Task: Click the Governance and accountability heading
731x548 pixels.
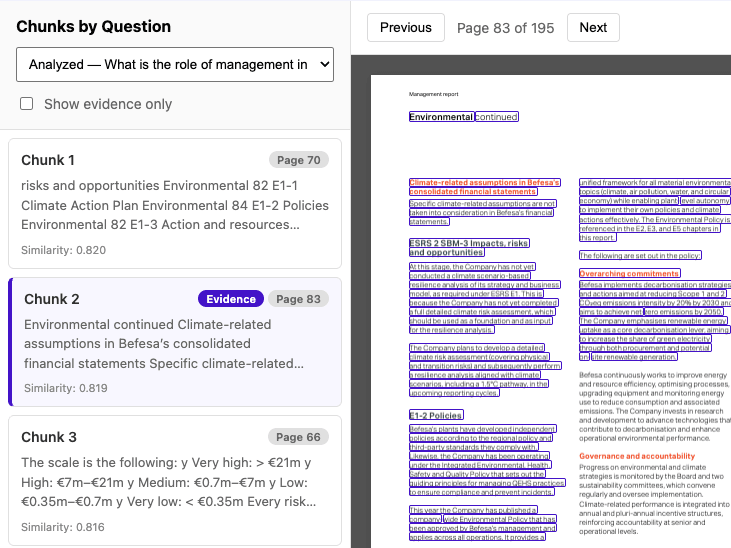Action: tap(637, 456)
